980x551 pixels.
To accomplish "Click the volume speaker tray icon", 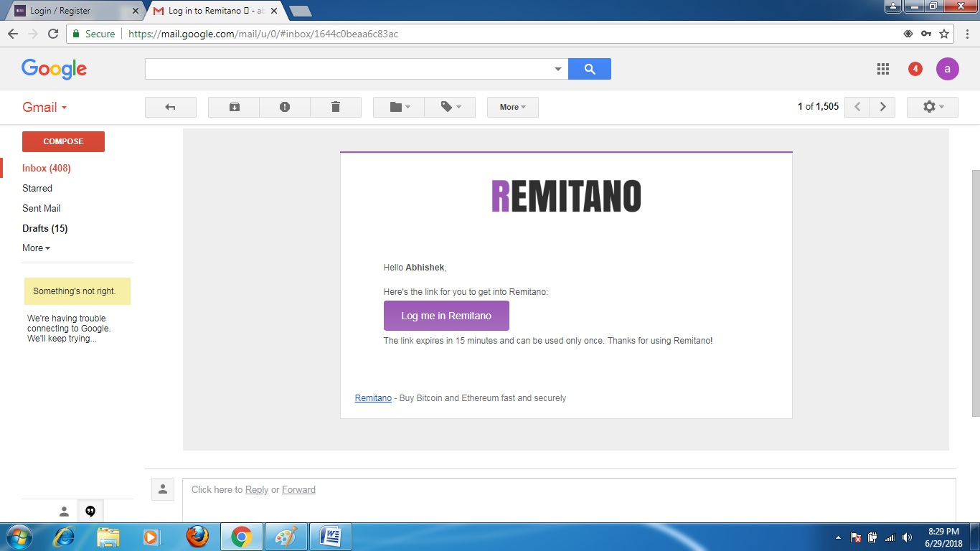I will tap(907, 537).
